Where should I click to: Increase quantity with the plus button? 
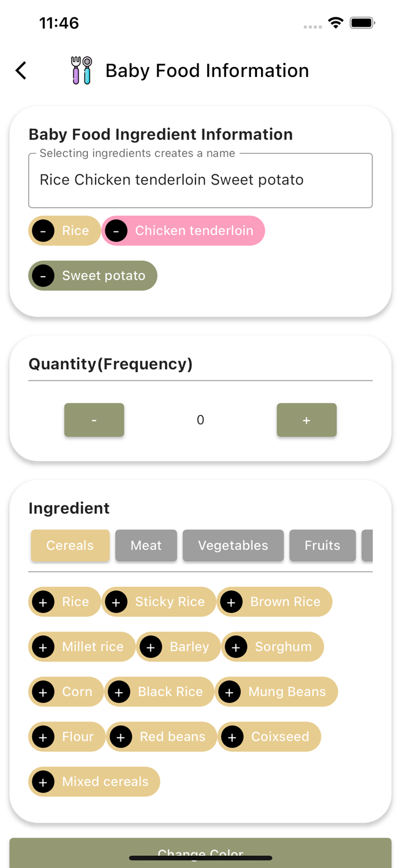pos(307,420)
